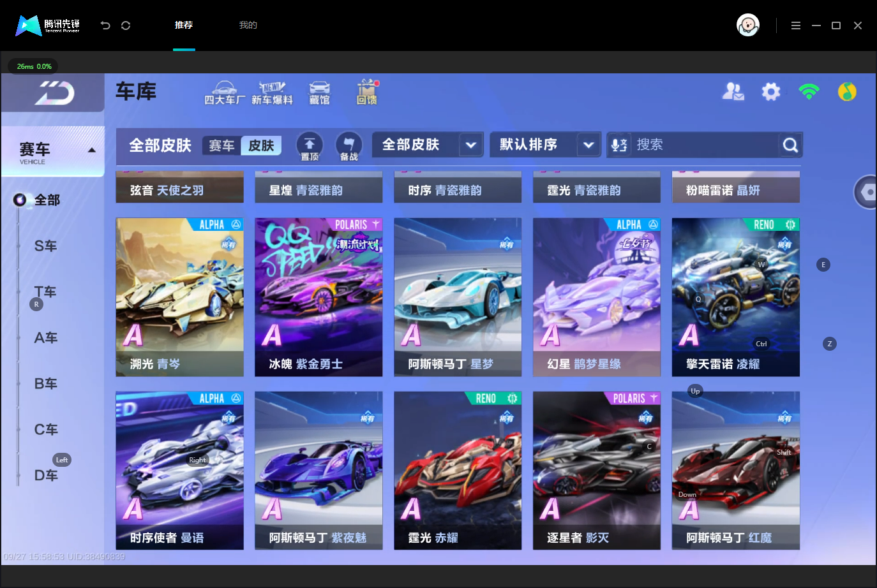Viewport: 877px width, 588px height.
Task: Open the 回馈 gift rewards icon
Action: tap(367, 92)
